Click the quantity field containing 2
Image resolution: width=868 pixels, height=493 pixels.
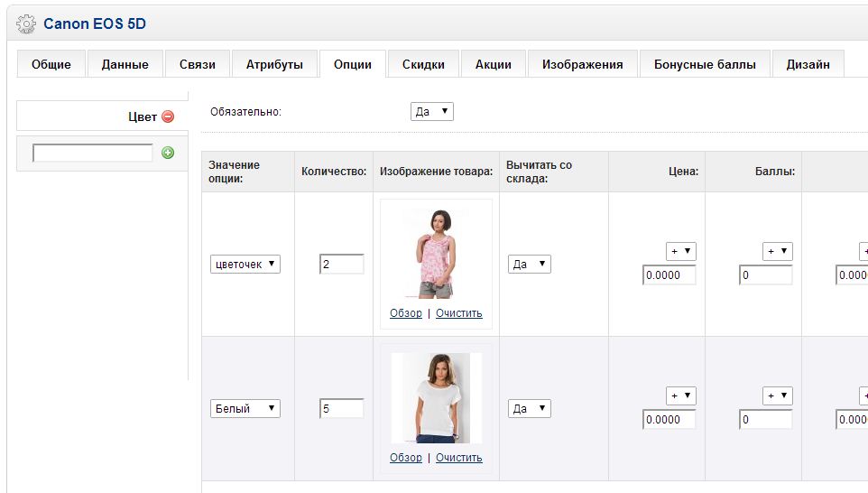pyautogui.click(x=342, y=265)
